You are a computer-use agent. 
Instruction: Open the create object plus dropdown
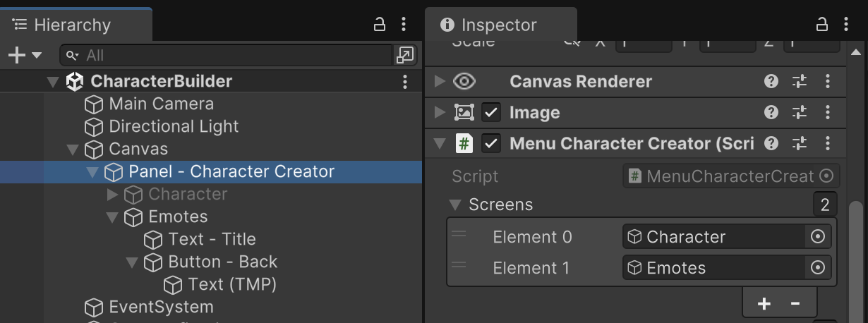click(24, 55)
